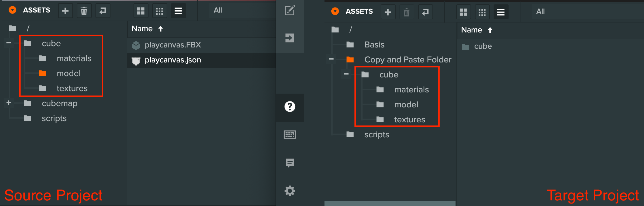Image resolution: width=644 pixels, height=206 pixels.
Task: Switch to list view in Target Project
Action: (x=501, y=12)
